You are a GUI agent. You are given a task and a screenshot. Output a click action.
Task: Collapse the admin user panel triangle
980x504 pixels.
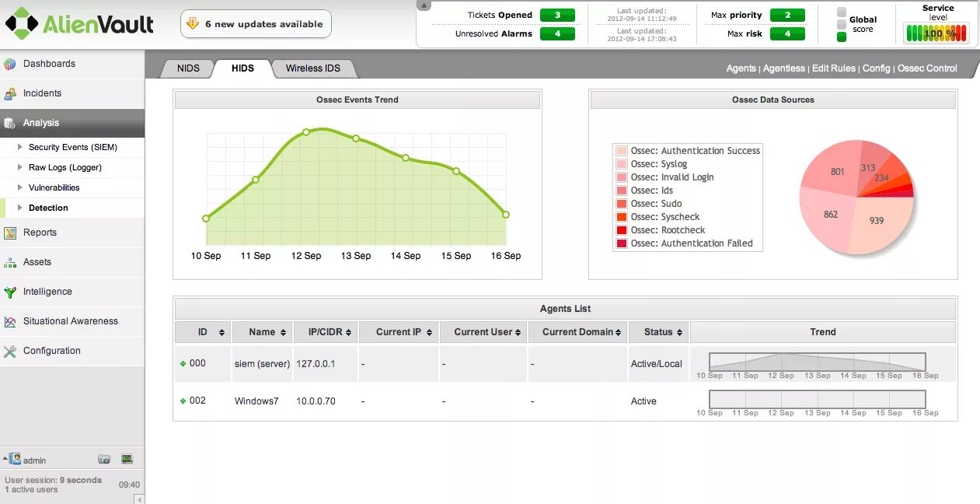coord(5,458)
